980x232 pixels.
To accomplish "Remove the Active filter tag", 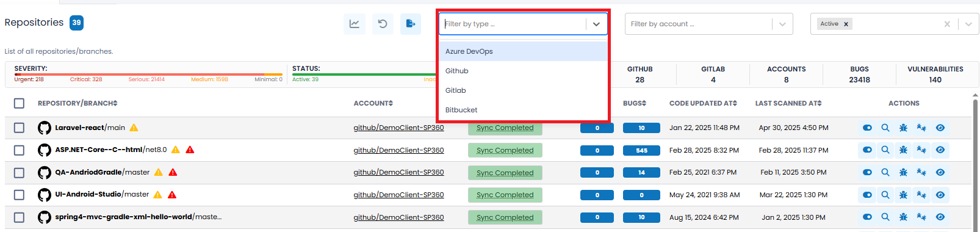I will tap(846, 24).
